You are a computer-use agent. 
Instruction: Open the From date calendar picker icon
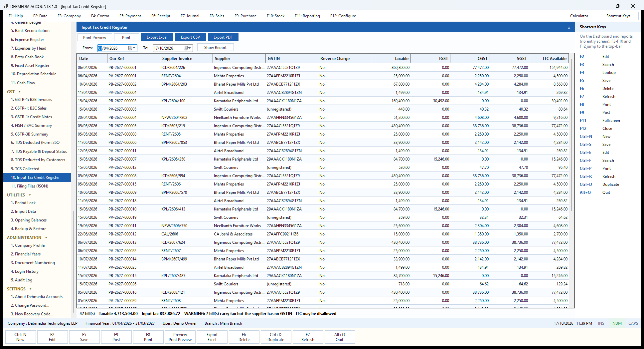point(130,48)
